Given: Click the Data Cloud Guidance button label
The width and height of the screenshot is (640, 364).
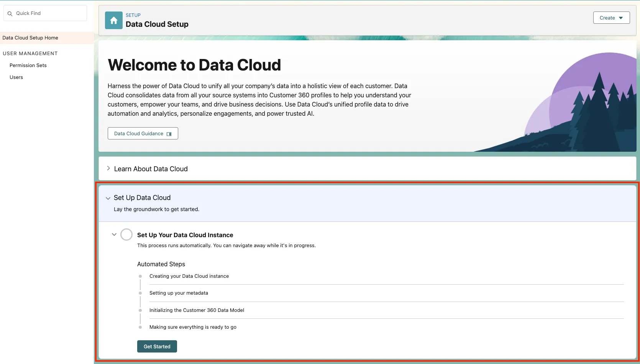Looking at the screenshot, I should coord(138,134).
